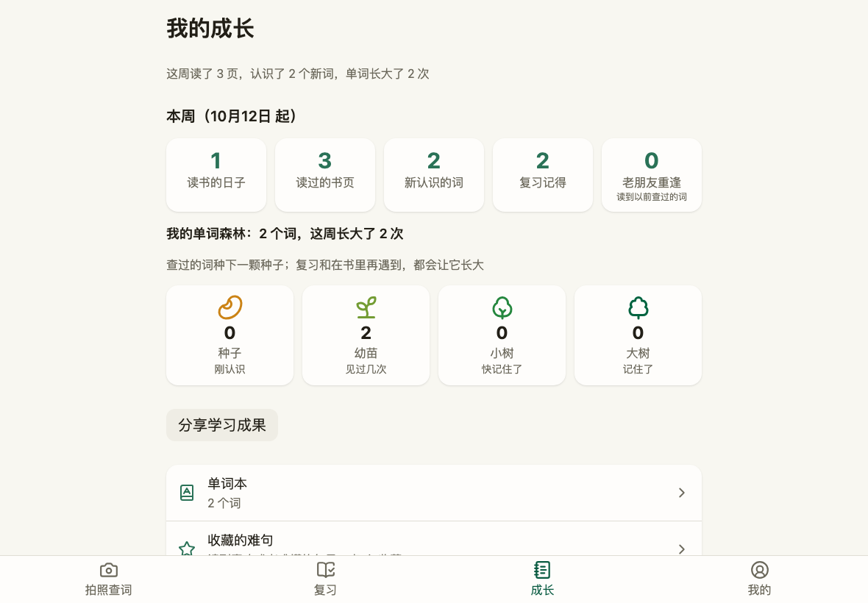The height and width of the screenshot is (603, 868).
Task: Click the word book icon beside 单词本
Action: pyautogui.click(x=187, y=493)
